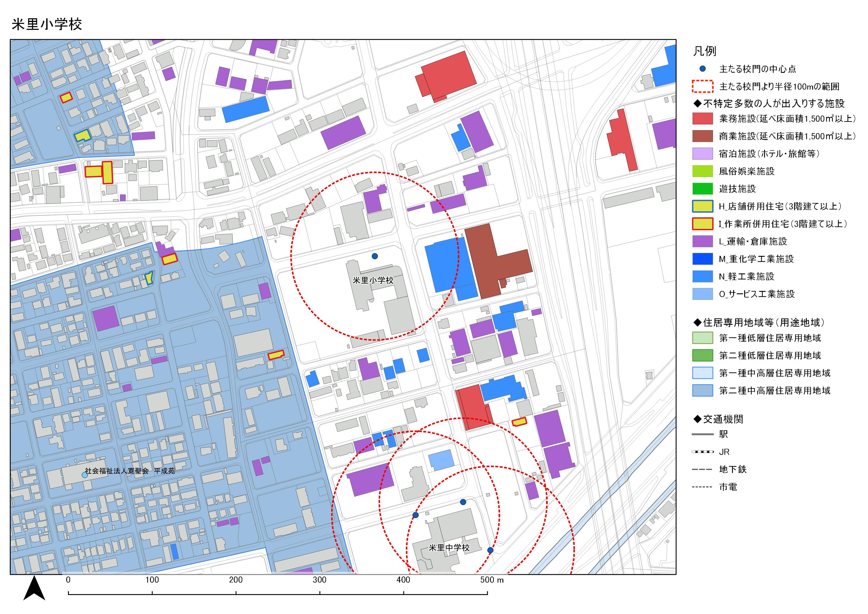This screenshot has width=868, height=614.
Task: Click the N_軽工業施設 legend swatch
Action: click(x=702, y=277)
